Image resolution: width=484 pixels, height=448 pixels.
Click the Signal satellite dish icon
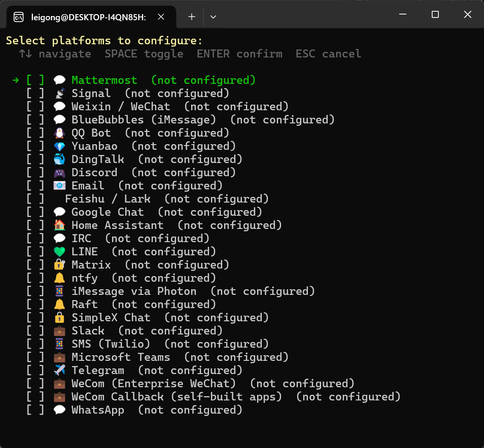point(60,93)
